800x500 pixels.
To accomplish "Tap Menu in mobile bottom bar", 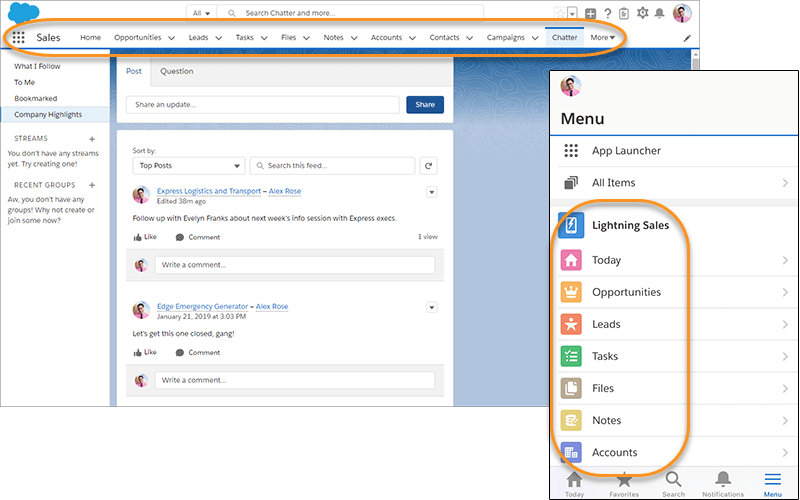I will [772, 484].
